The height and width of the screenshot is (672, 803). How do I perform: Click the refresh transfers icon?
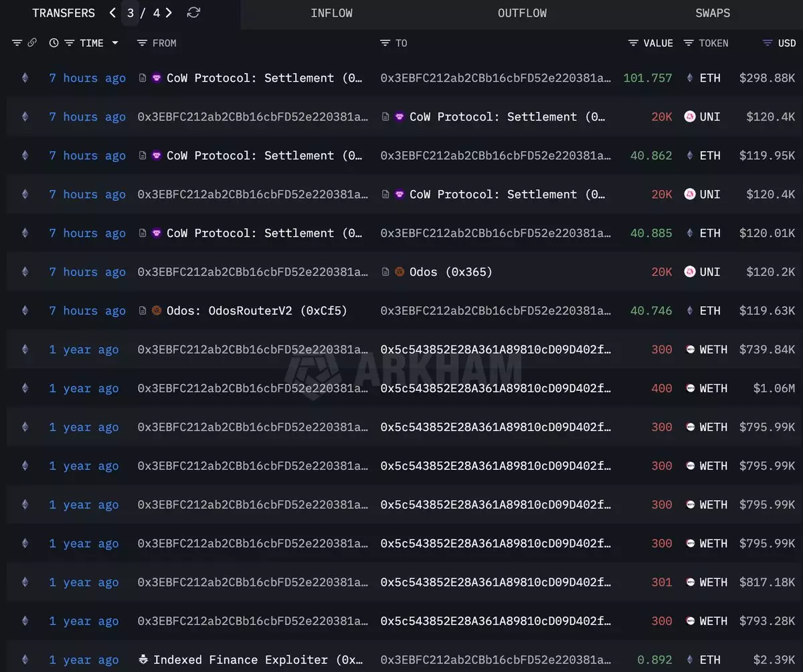[x=193, y=13]
